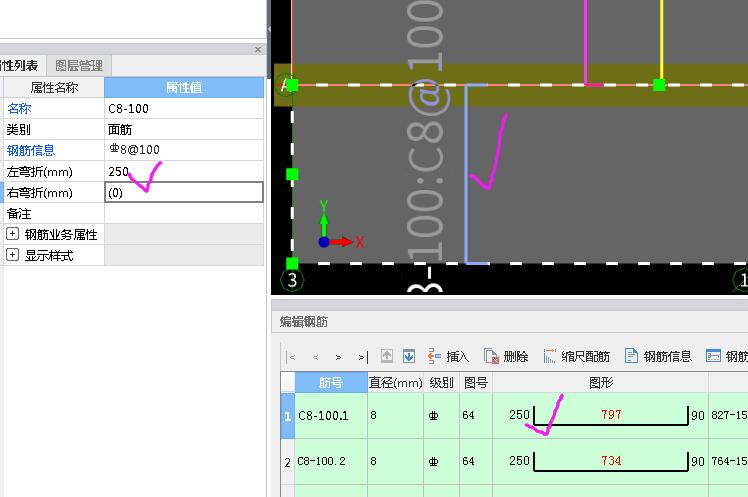Go to first rebar record arrow
This screenshot has width=748, height=497.
click(291, 357)
